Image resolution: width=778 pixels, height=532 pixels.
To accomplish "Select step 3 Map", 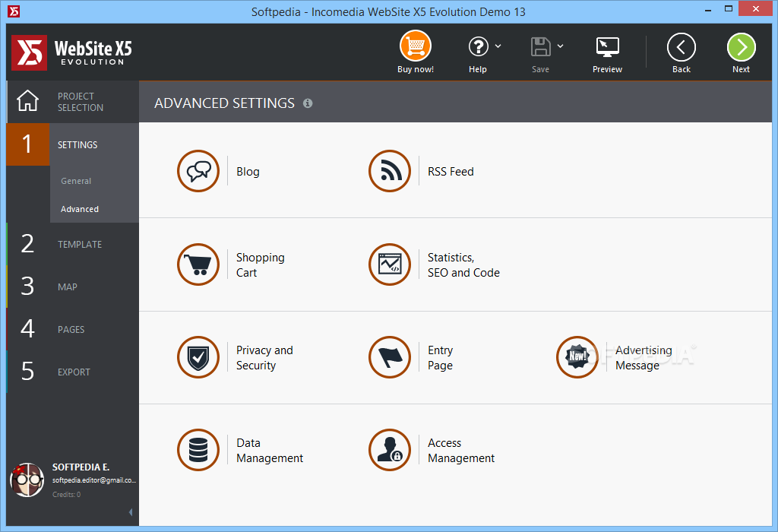I will [x=73, y=287].
